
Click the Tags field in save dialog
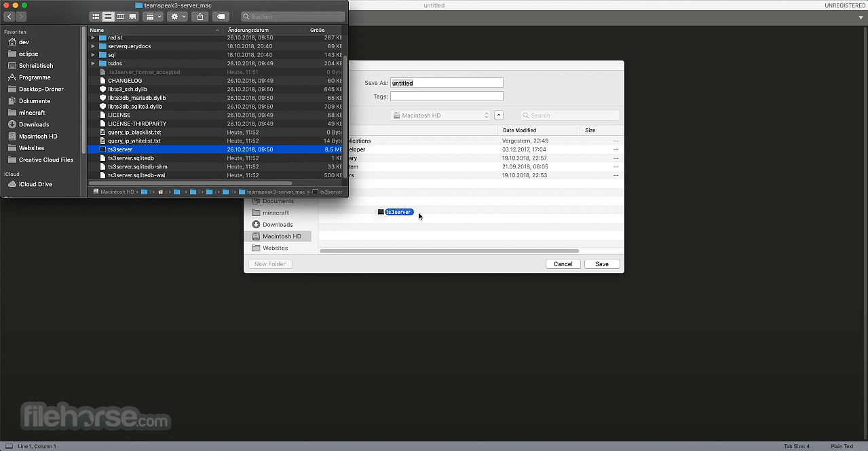tap(447, 96)
